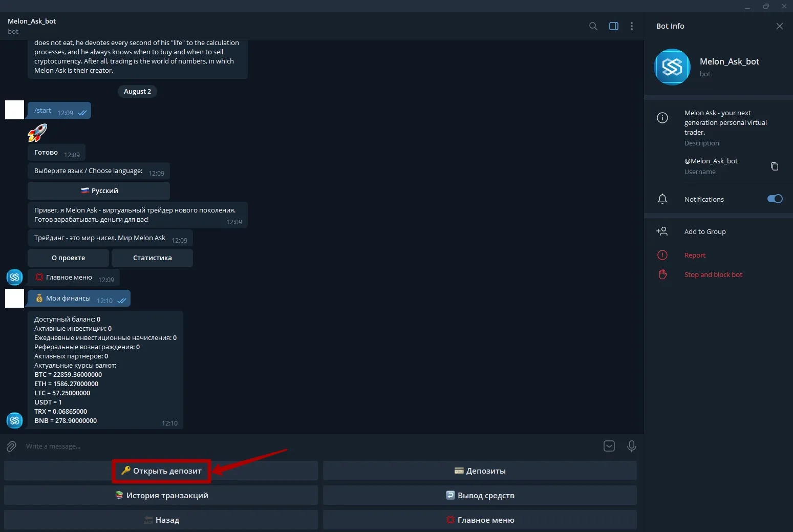Image resolution: width=793 pixels, height=532 pixels.
Task: Click the BTC = 22859.36000000 rate line
Action: [68, 374]
